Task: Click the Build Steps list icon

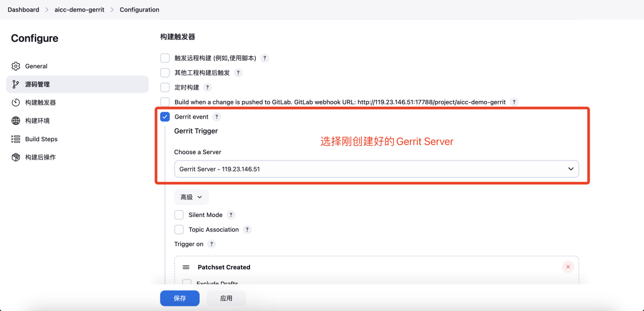Action: click(16, 139)
